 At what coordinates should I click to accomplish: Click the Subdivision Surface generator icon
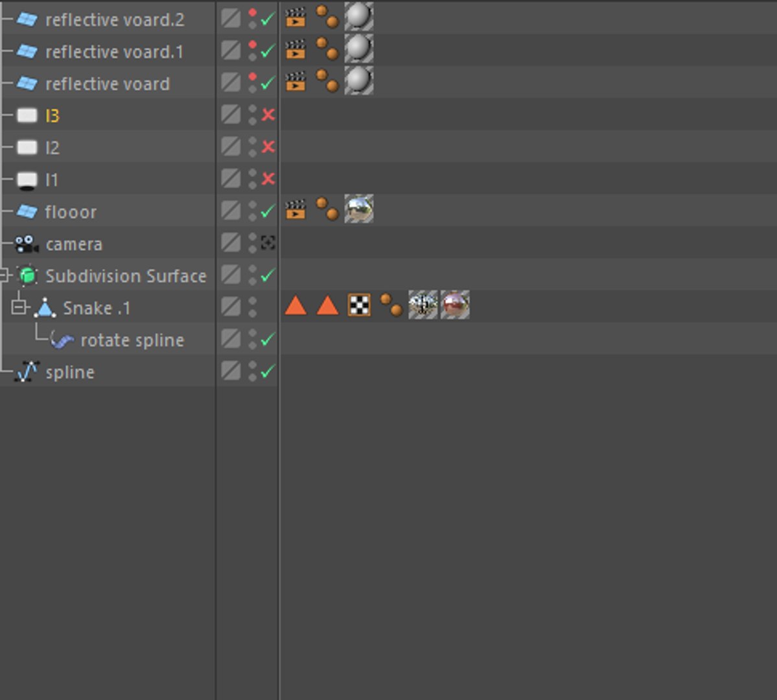tap(28, 275)
